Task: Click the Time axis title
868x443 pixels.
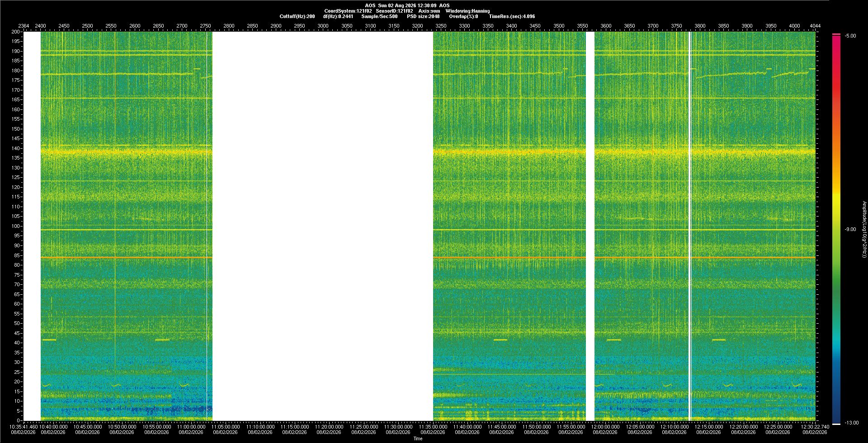Action: tap(418, 438)
